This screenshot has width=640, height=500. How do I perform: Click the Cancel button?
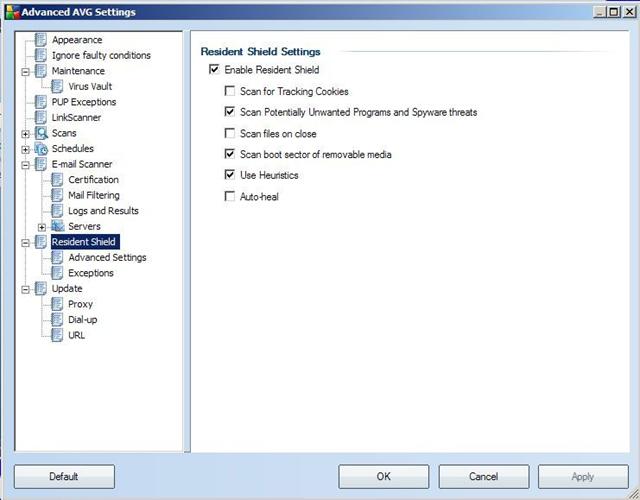[x=483, y=477]
